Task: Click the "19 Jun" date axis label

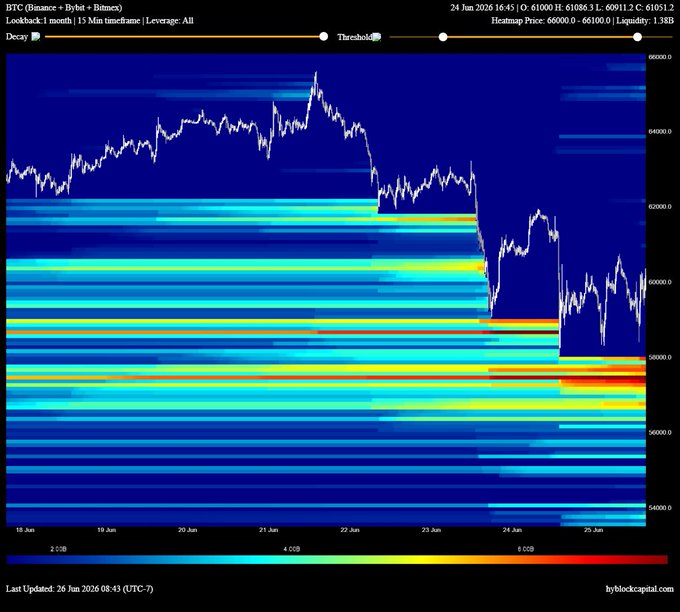Action: [x=106, y=530]
